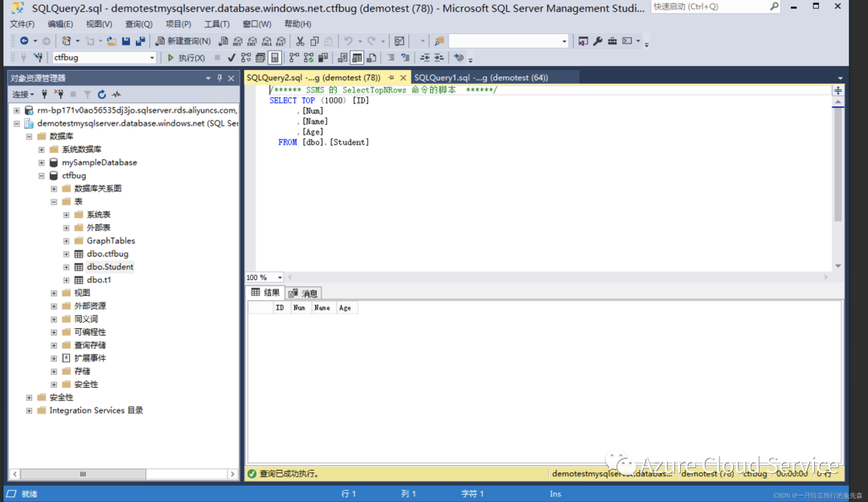Switch to the SQLQuery1.sql tab
868x502 pixels.
481,77
